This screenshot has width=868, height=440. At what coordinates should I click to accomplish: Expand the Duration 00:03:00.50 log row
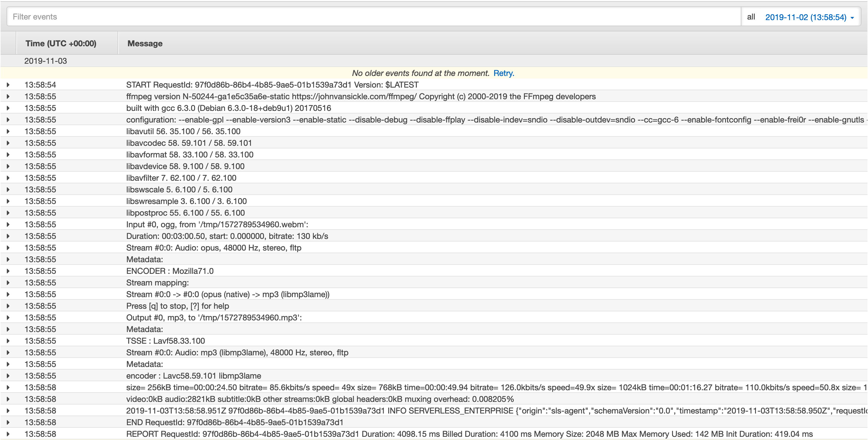coord(8,236)
